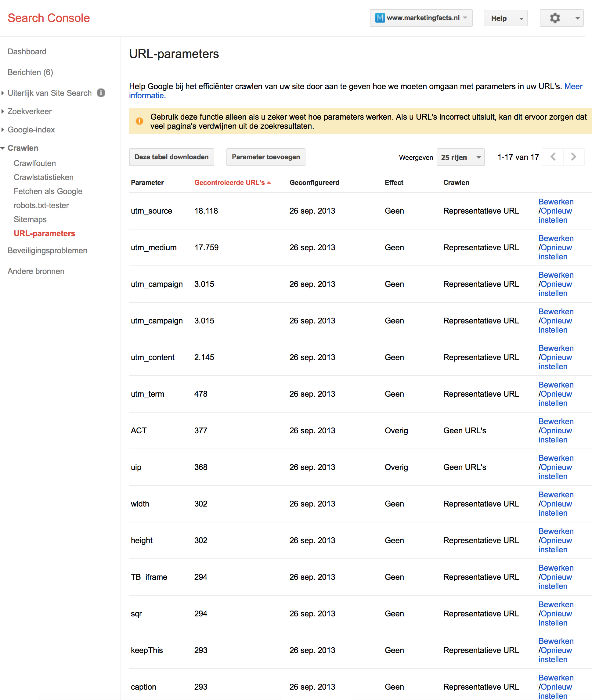
Task: Open robots.txt-tester page
Action: click(41, 205)
